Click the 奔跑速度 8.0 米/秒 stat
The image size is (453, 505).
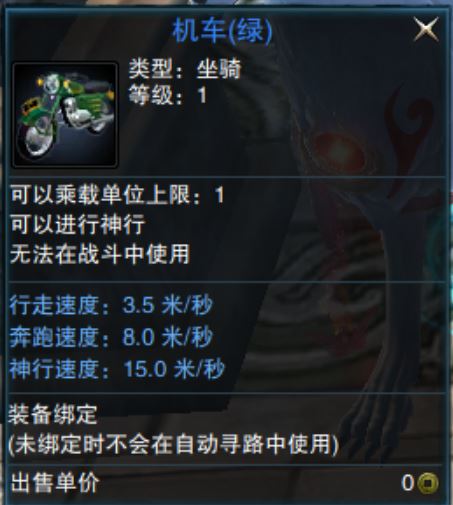pos(111,337)
